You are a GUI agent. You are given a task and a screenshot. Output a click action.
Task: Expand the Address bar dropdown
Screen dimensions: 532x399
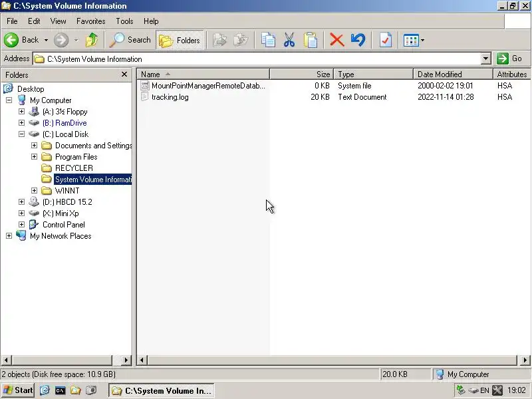486,59
